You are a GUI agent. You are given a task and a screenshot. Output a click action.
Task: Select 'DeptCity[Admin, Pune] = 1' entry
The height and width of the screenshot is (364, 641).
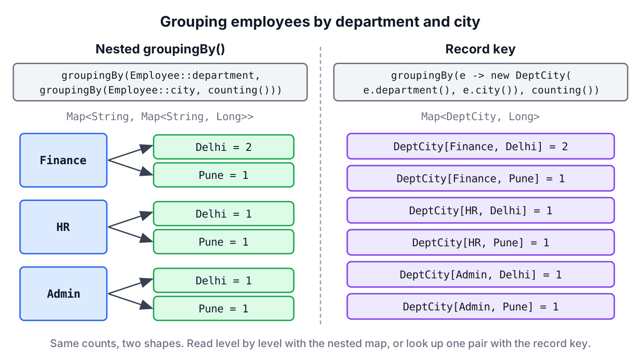pyautogui.click(x=481, y=306)
